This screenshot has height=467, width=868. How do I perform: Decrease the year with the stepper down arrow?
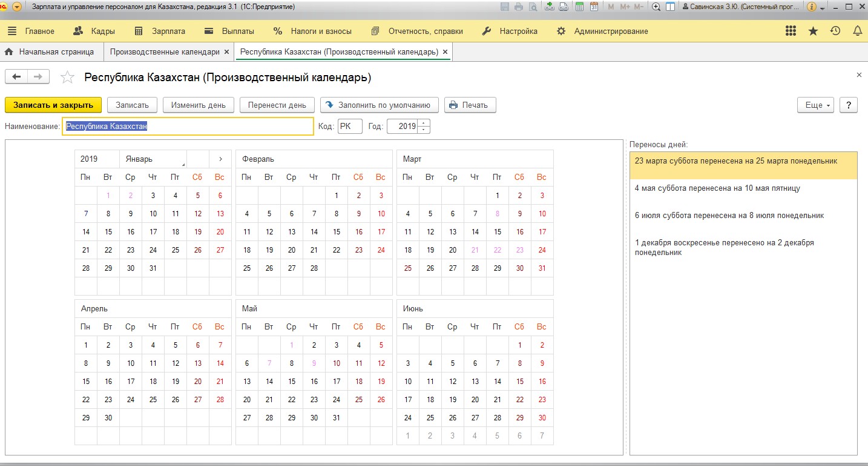pyautogui.click(x=424, y=130)
